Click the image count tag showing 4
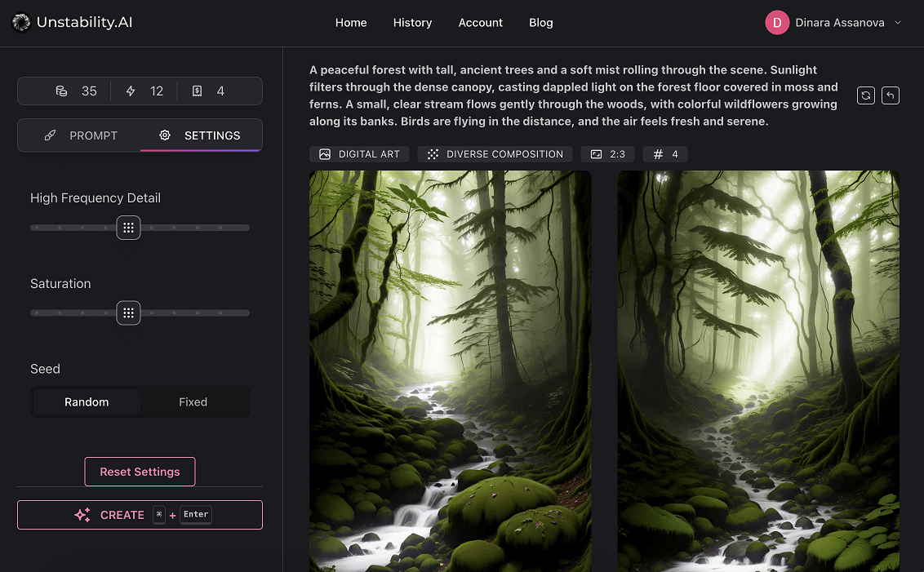The width and height of the screenshot is (924, 572). pos(664,154)
